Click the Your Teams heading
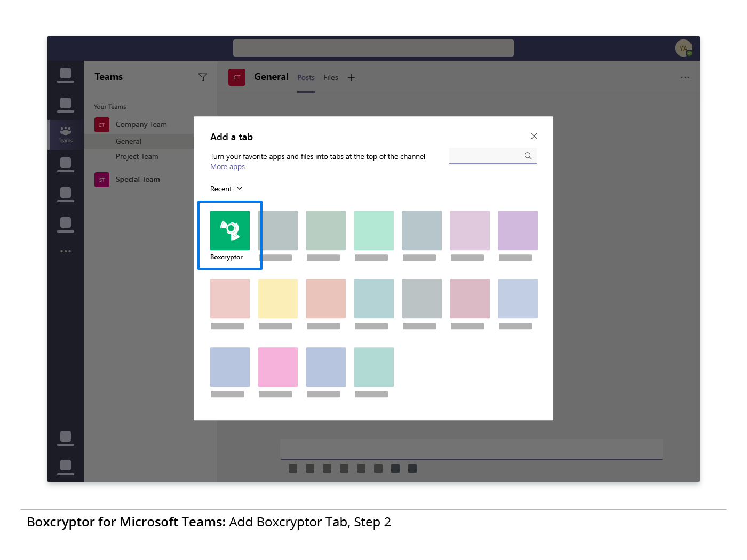Screen dimensions: 747x560 click(110, 107)
